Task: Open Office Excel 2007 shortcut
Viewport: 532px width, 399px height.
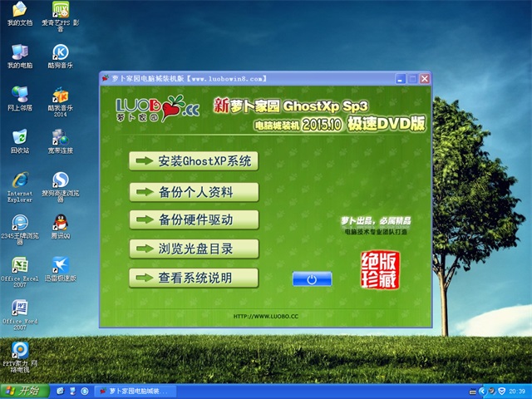Action: click(x=19, y=265)
